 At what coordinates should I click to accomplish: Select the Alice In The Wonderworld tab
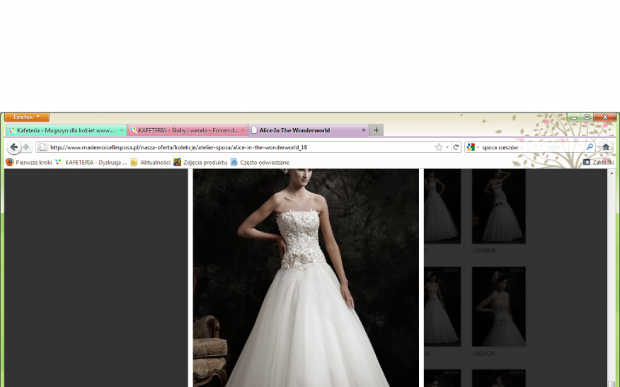[x=309, y=130]
